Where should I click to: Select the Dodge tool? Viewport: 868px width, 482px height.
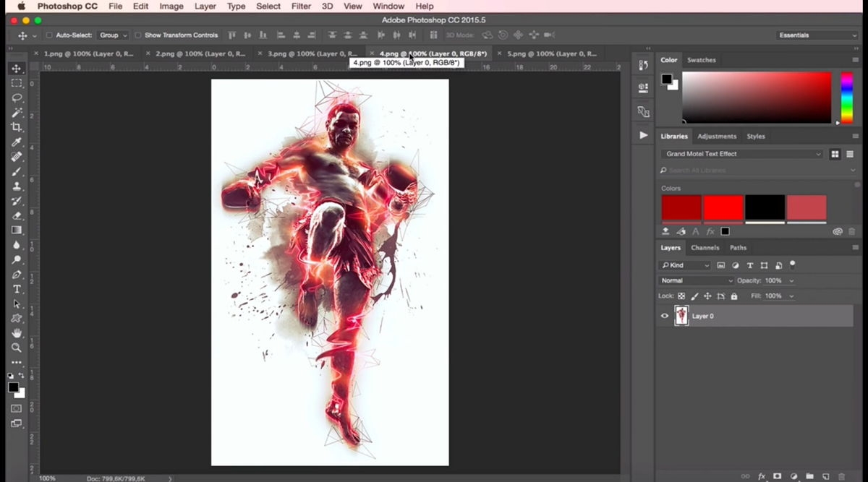[16, 259]
